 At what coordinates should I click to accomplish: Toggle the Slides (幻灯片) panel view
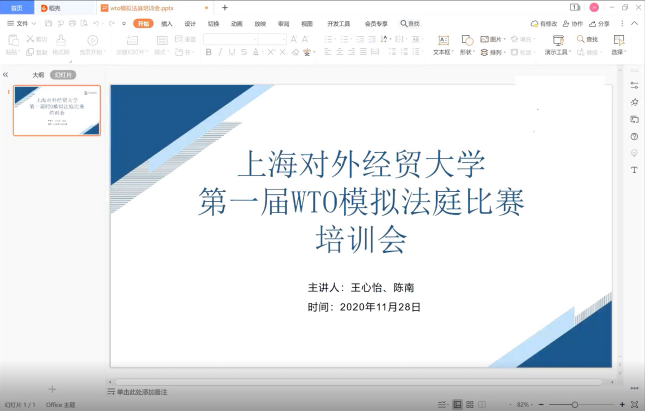[x=63, y=74]
